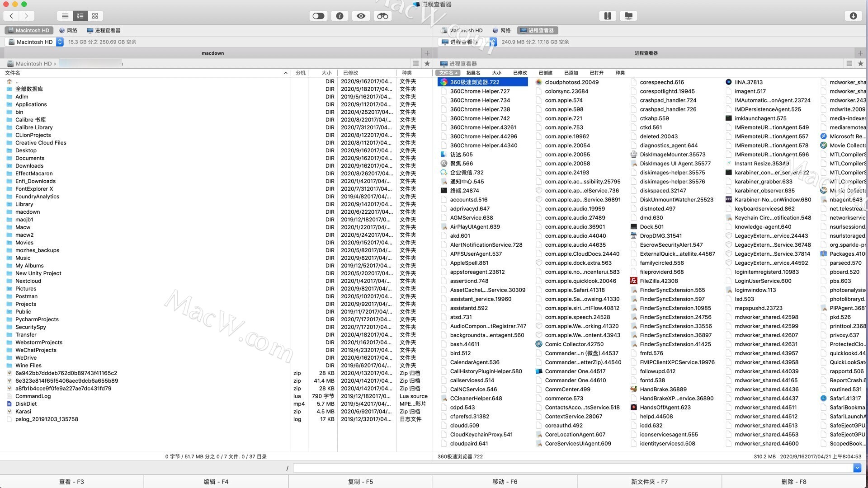Click right pane list history icon
Viewport: 868px width, 488px height.
click(x=849, y=64)
